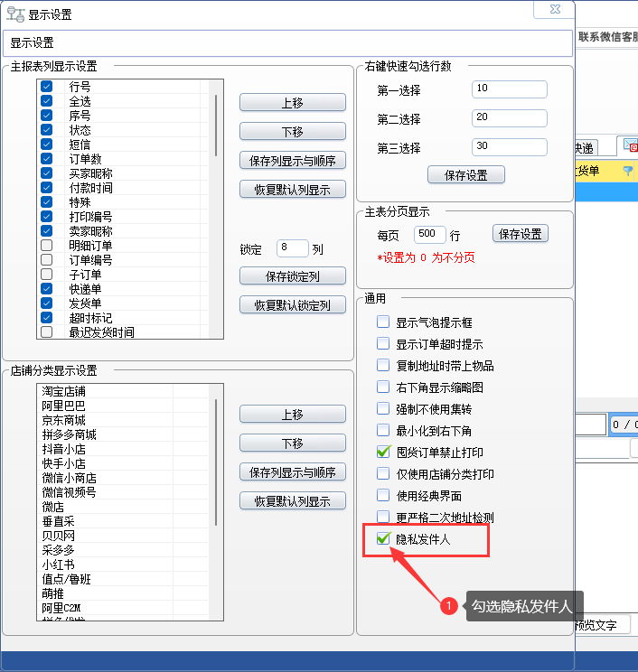This screenshot has width=638, height=672.
Task: Select 拼多多商城 in shop category list
Action: [69, 434]
